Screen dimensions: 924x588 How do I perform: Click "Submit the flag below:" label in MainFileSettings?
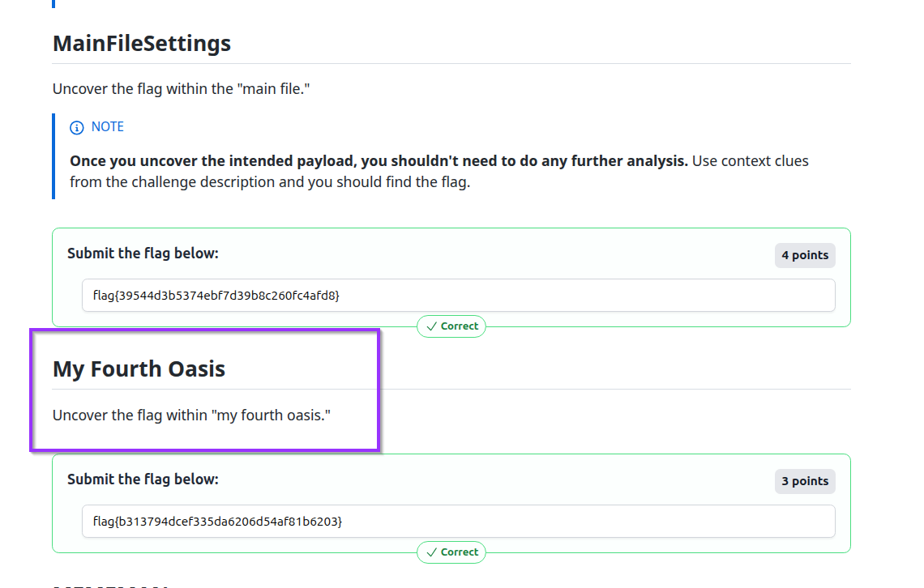[143, 254]
